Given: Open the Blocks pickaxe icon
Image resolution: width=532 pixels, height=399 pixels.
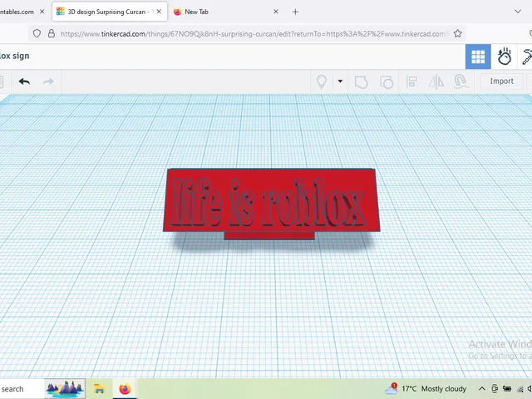Looking at the screenshot, I should coord(527,57).
